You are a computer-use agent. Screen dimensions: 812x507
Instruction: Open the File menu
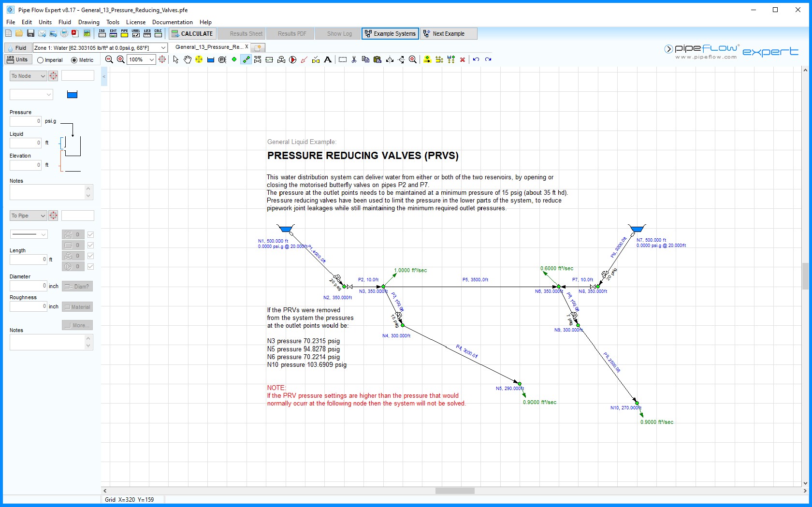(11, 22)
